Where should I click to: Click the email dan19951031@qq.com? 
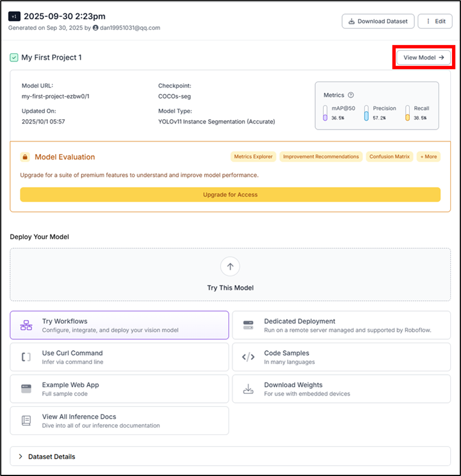(x=130, y=28)
